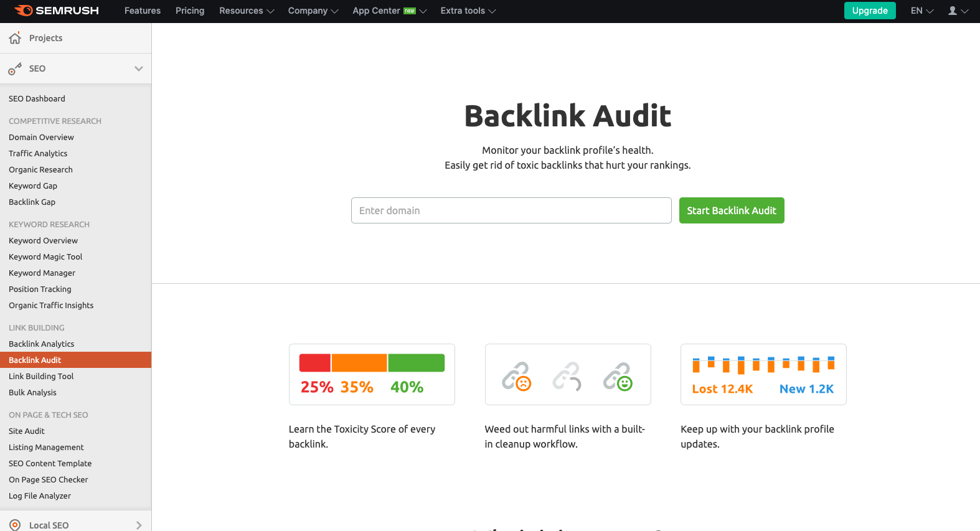Click the "LINK BUILDING" section header
The width and height of the screenshot is (980, 531).
[37, 327]
